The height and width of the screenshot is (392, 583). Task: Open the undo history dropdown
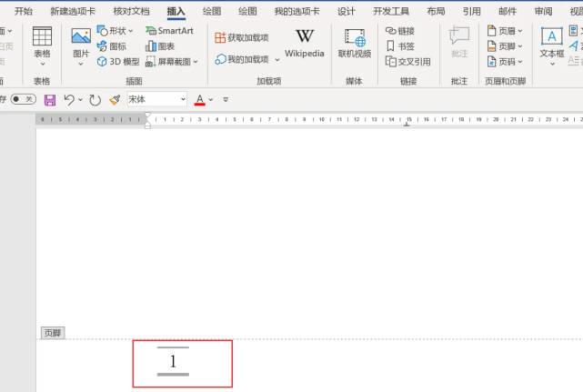pos(80,100)
